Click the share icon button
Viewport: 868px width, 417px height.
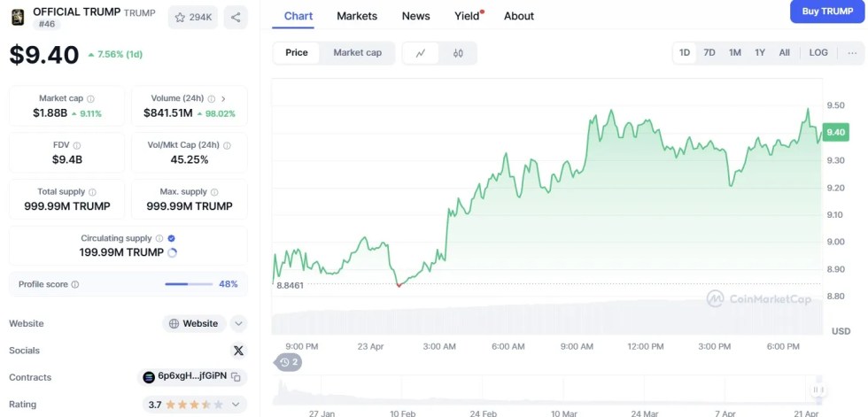(x=236, y=17)
